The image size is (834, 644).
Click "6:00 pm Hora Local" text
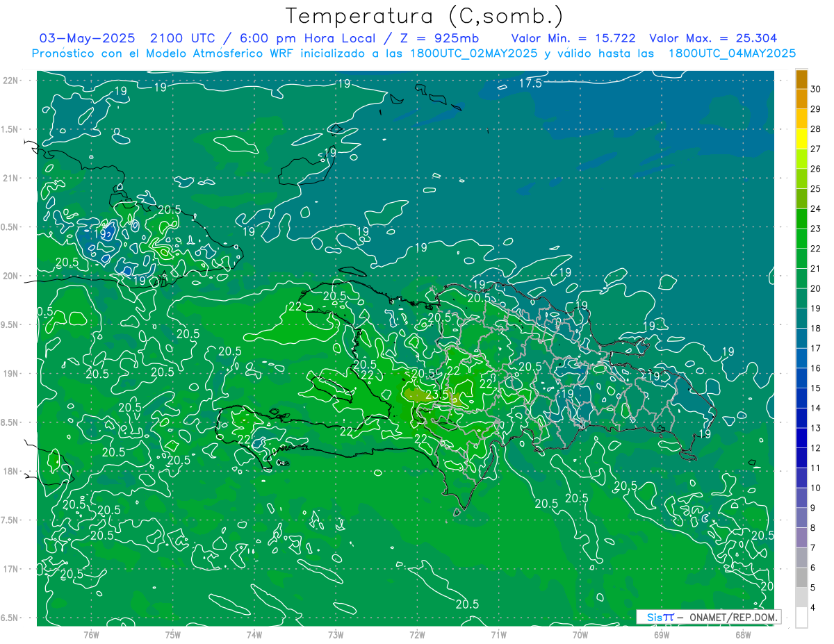pyautogui.click(x=309, y=38)
